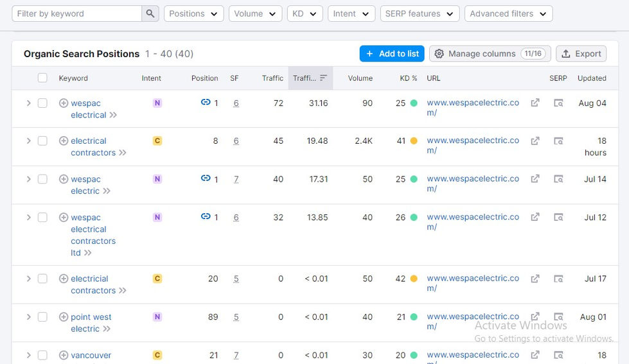Click plus icon beside wespac electric keyword
The image size is (629, 364).
[x=64, y=179]
